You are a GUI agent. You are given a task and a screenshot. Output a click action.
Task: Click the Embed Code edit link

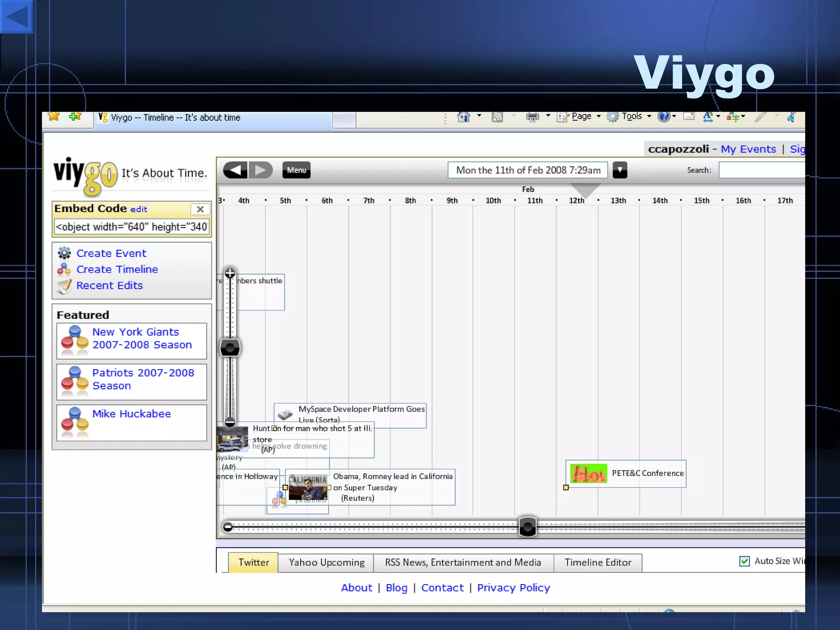139,209
